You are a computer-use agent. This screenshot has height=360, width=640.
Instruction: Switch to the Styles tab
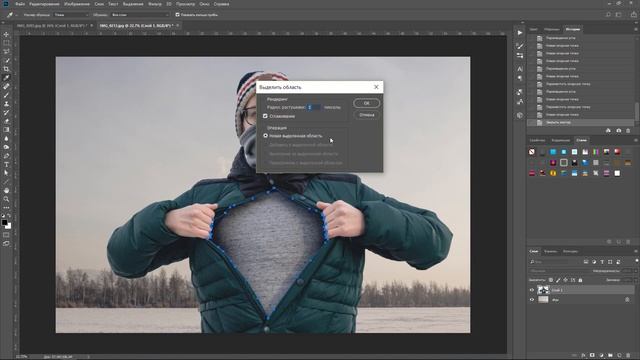click(x=581, y=140)
